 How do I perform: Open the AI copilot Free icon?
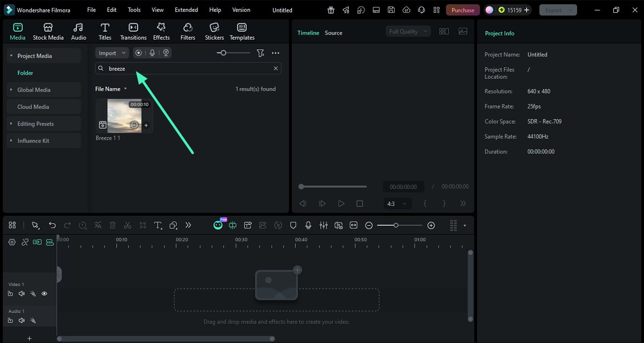pyautogui.click(x=218, y=224)
